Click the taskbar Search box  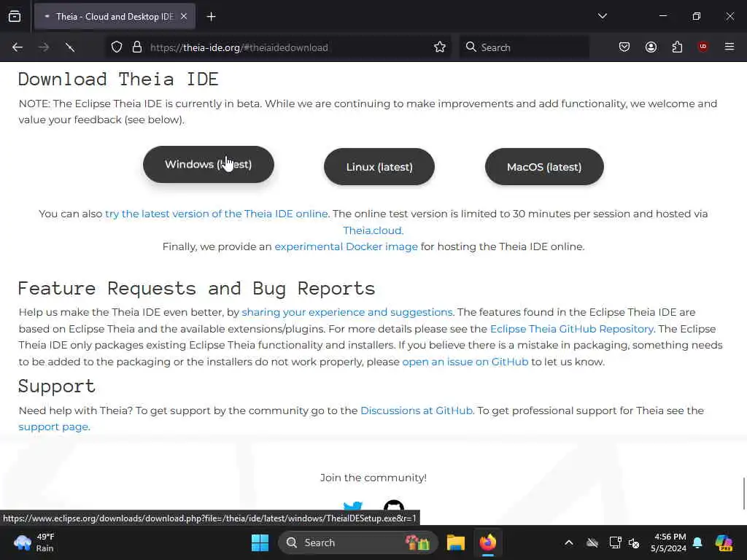click(358, 542)
